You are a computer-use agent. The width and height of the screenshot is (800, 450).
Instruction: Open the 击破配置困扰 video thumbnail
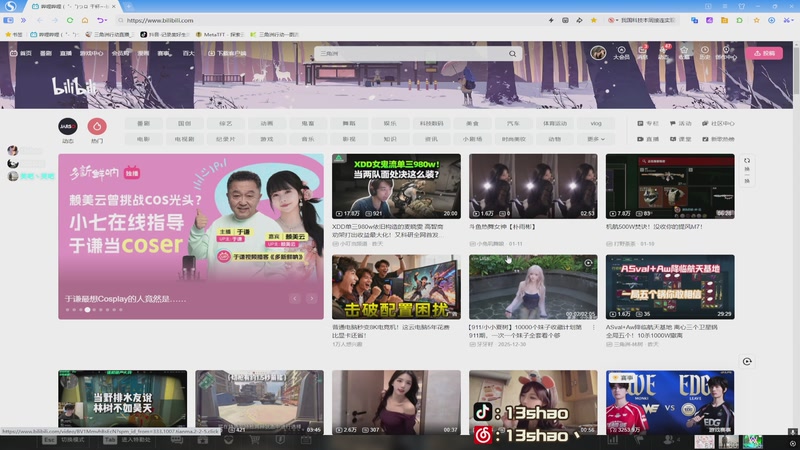[x=396, y=287]
